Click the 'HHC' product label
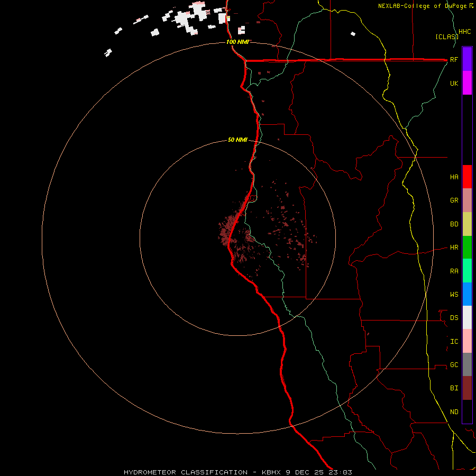This screenshot has height=476, width=476. (x=464, y=32)
